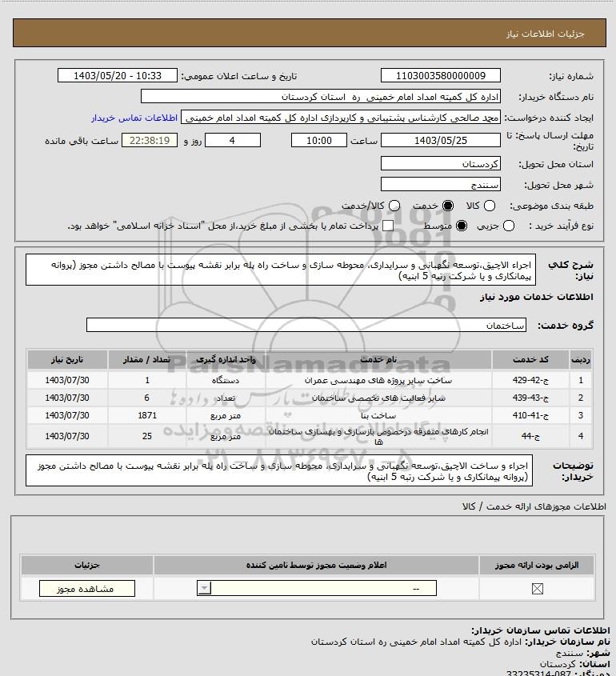Click ساخت سایر پروژه های مهندسی عمران cell
This screenshot has height=676, width=616.
tap(378, 380)
